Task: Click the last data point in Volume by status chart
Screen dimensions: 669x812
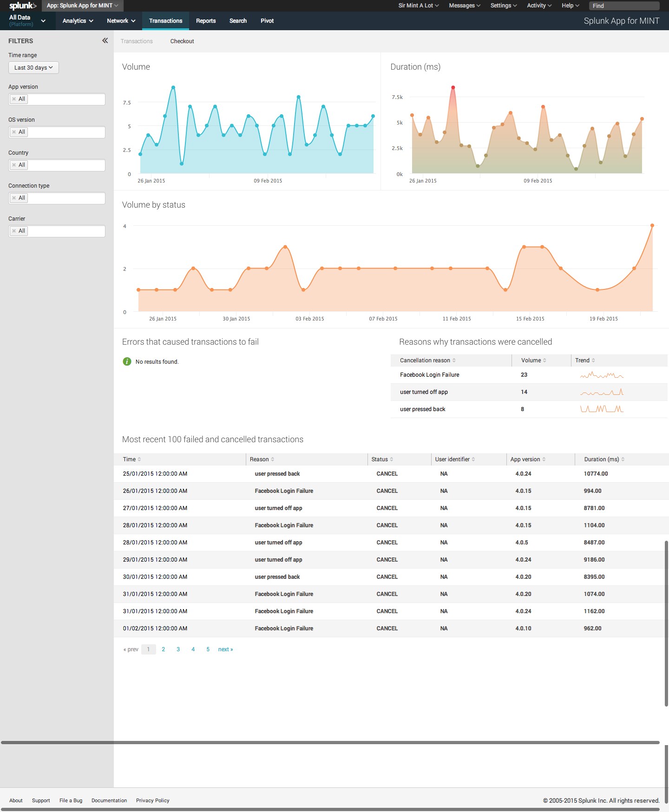Action: [652, 225]
